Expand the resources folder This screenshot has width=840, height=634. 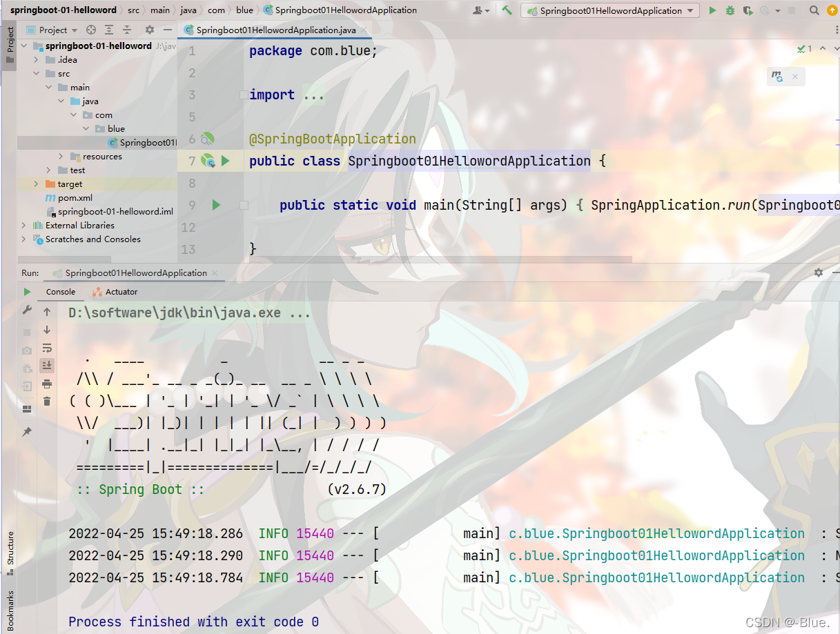61,157
